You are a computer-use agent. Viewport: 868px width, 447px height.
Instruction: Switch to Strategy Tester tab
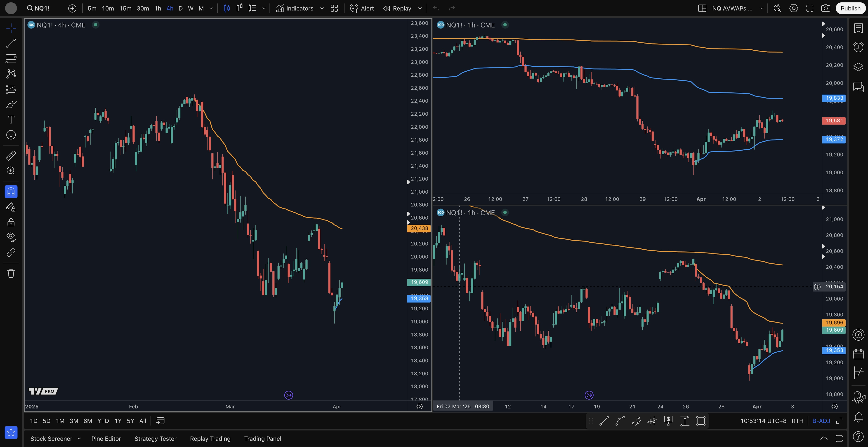(155, 439)
